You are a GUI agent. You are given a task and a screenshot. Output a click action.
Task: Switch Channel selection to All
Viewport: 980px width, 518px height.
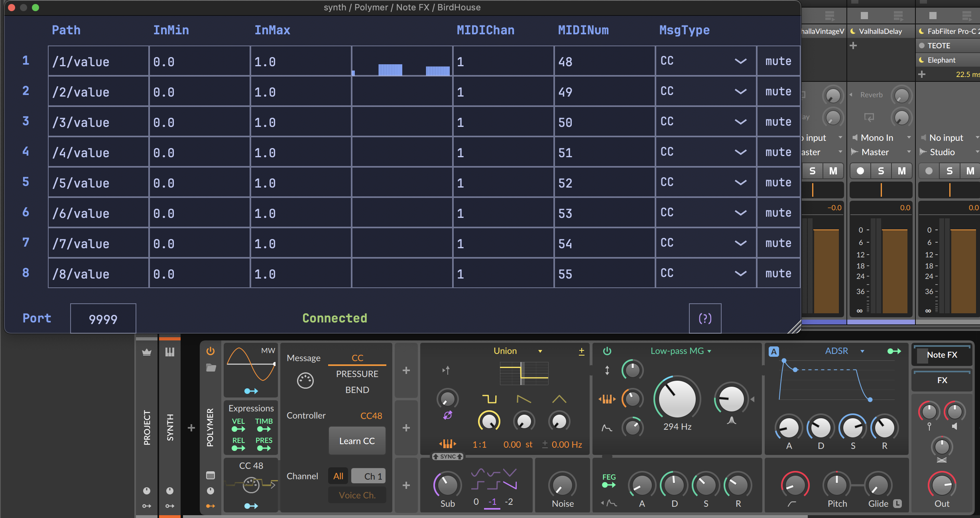338,476
